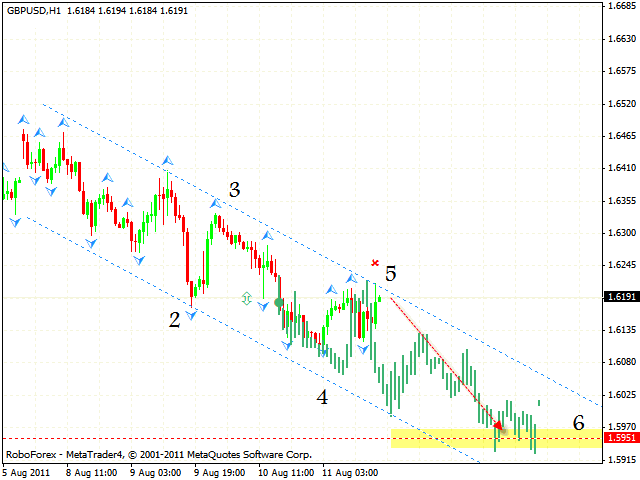Click the 1.6135 price axis label
640x480 pixels.
point(622,330)
